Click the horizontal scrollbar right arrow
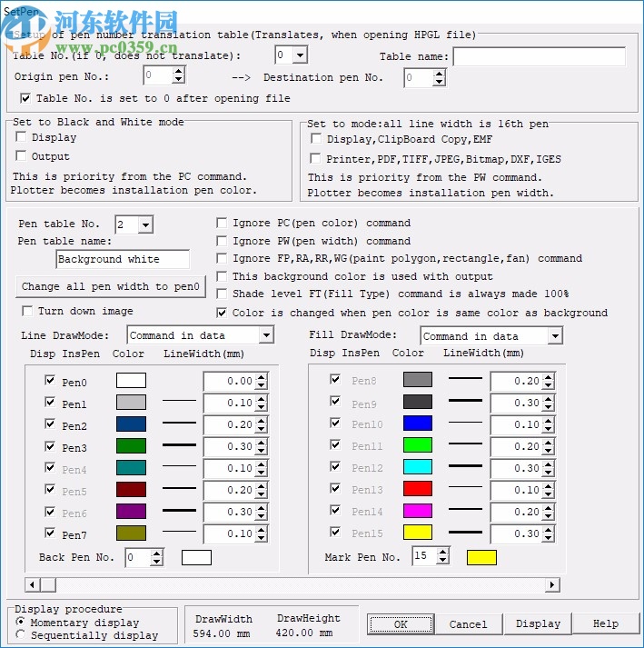This screenshot has height=648, width=644. point(552,584)
